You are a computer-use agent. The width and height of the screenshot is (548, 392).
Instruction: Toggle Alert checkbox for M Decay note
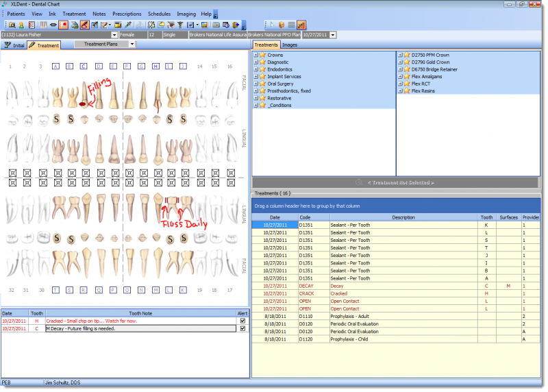click(242, 328)
